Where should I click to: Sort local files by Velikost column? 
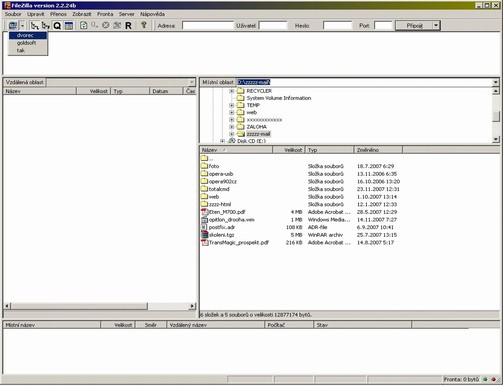coord(289,150)
